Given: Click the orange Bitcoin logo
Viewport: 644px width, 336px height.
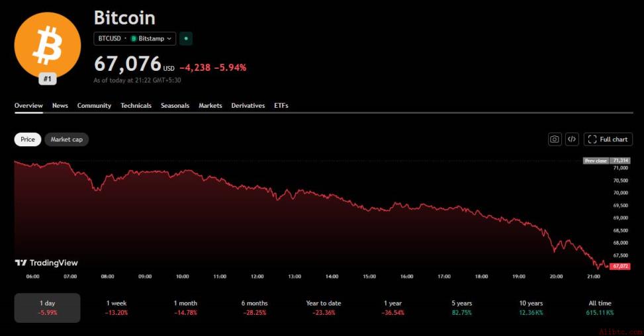Looking at the screenshot, I should click(x=48, y=45).
